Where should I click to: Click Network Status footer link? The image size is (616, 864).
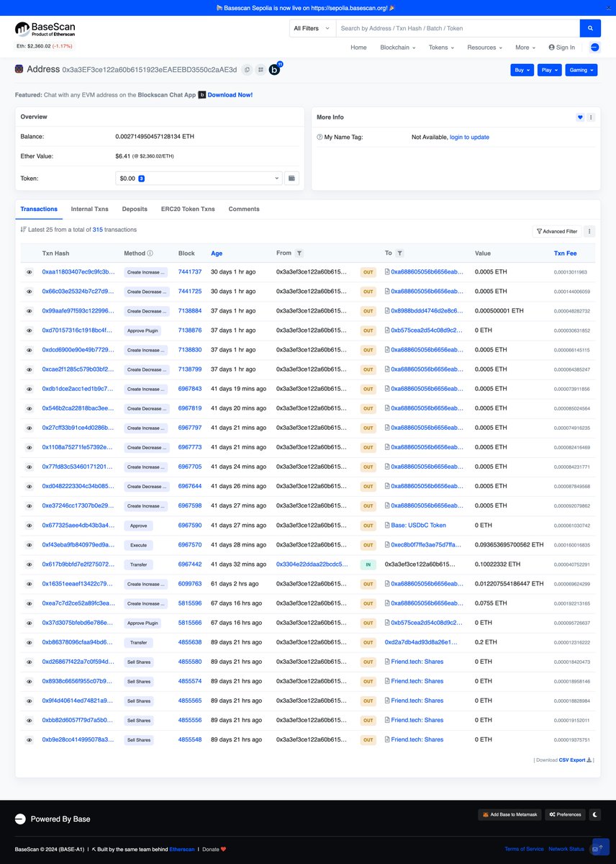[x=566, y=849]
